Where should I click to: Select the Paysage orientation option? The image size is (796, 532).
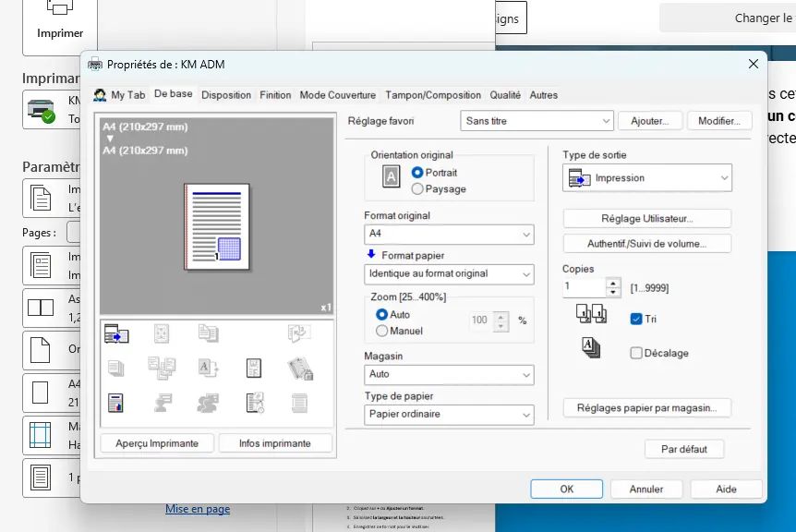click(x=417, y=189)
